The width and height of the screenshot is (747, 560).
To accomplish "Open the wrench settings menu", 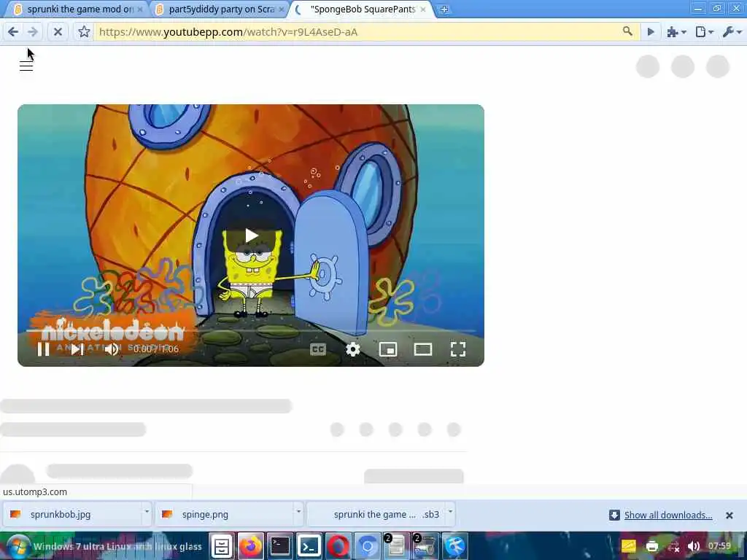I will [732, 32].
